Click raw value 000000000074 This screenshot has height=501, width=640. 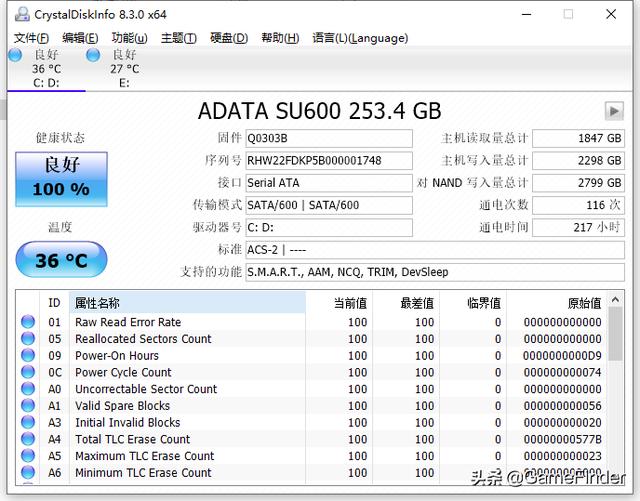562,372
